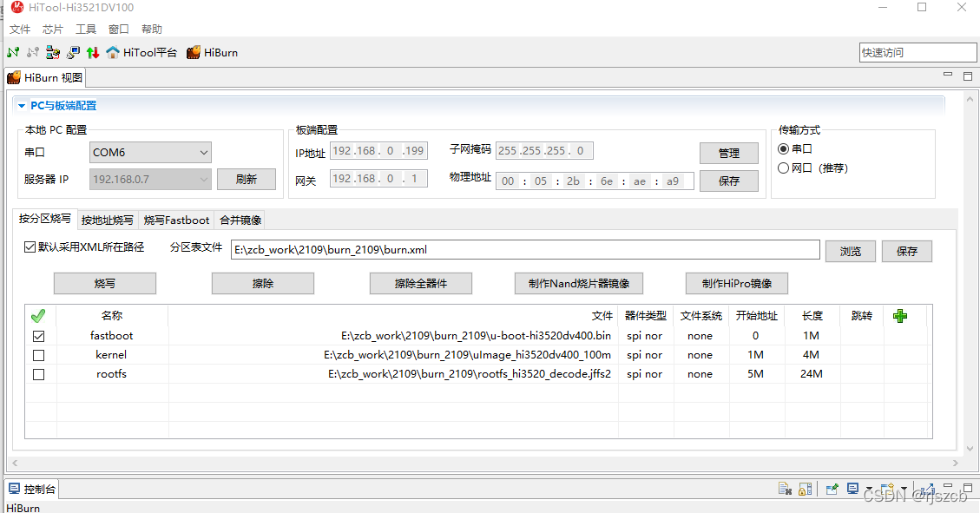
Task: Select the 控制台 tab
Action: pos(32,490)
